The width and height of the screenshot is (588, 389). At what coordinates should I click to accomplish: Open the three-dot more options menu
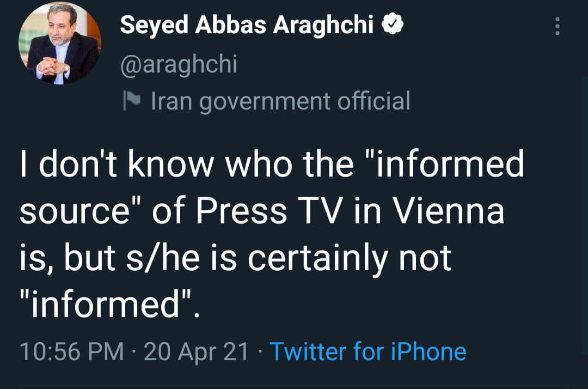pyautogui.click(x=556, y=26)
